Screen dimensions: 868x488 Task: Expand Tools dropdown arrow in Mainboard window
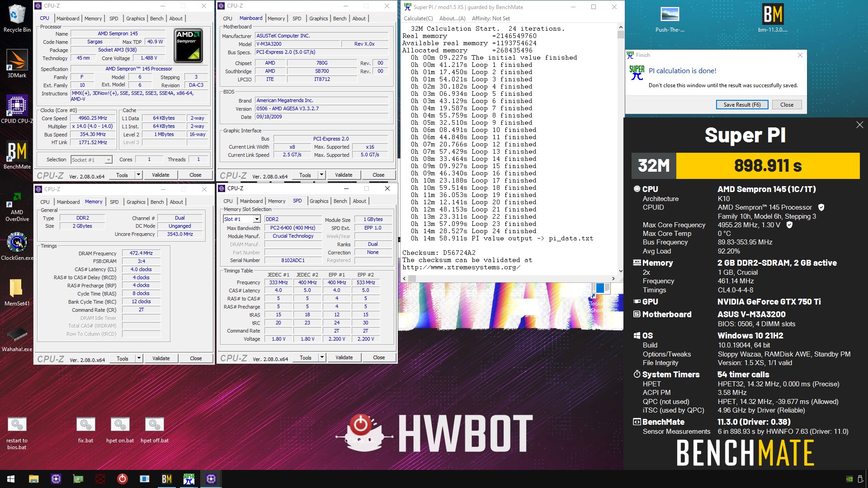click(321, 175)
